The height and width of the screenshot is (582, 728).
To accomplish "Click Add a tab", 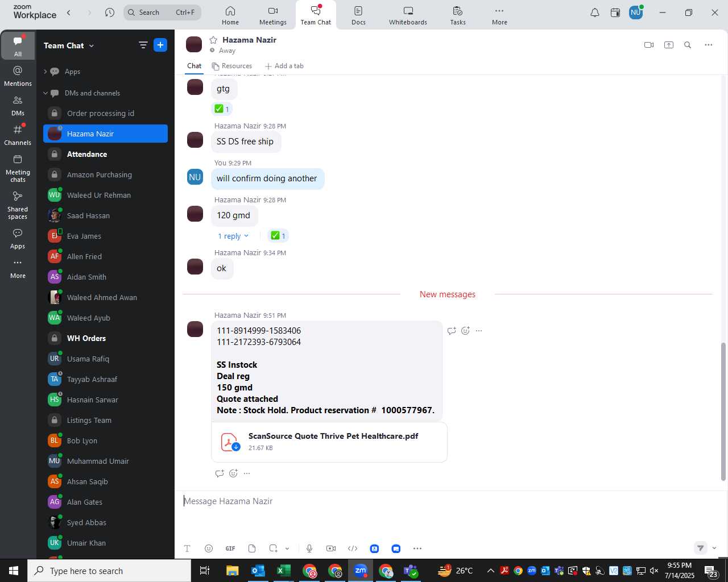I will click(x=284, y=66).
